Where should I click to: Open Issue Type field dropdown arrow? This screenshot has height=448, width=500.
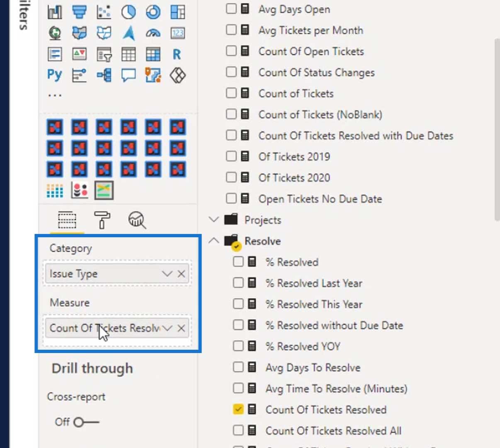pos(167,274)
